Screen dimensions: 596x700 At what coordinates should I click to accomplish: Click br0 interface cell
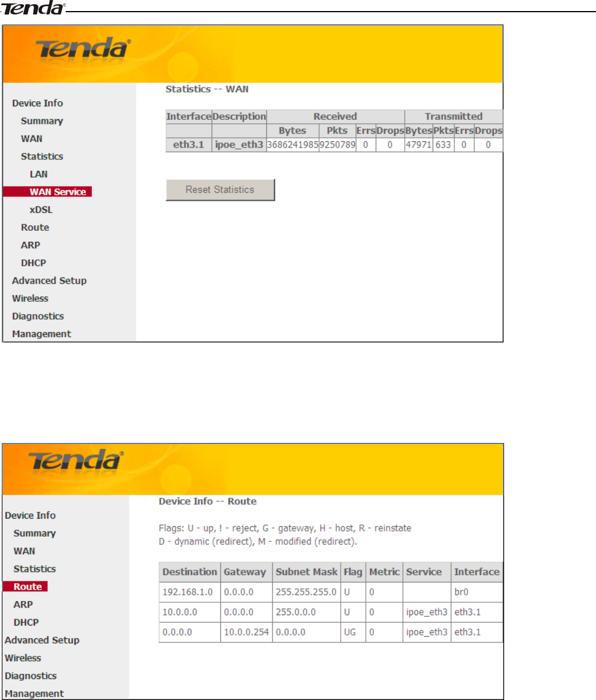click(x=477, y=592)
